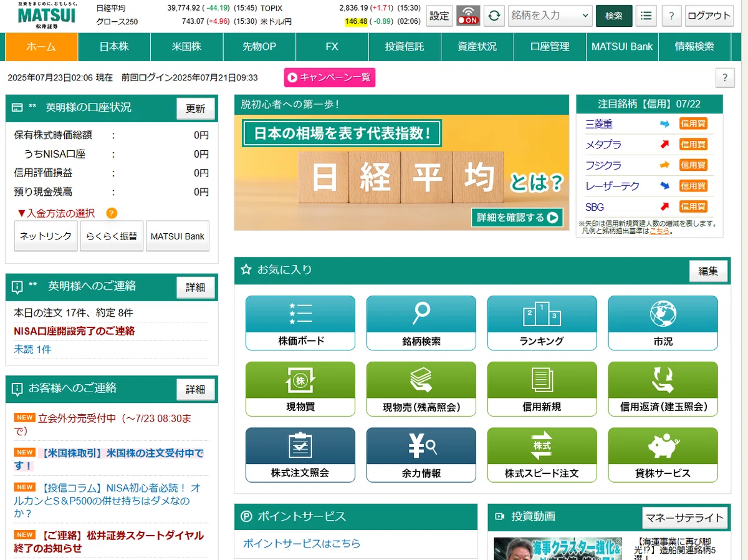Viewport: 748px width, 560px height.
Task: Click the こちら link under 注目銘柄 note
Action: click(659, 231)
